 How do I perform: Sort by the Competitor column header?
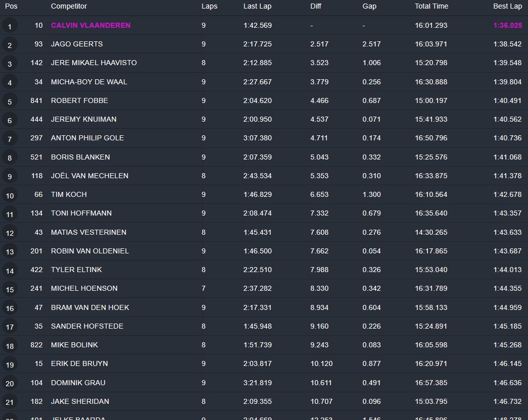[x=69, y=6]
